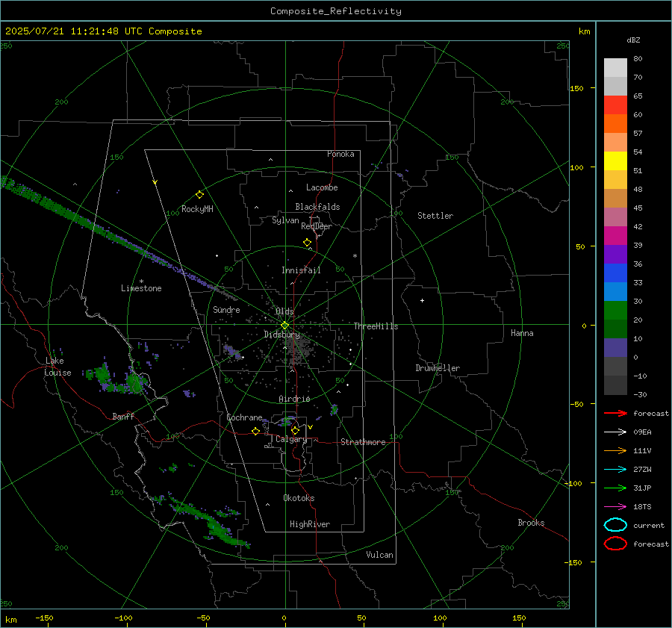Click the Composite_Reflectivity title
672x628 pixels.
point(335,11)
